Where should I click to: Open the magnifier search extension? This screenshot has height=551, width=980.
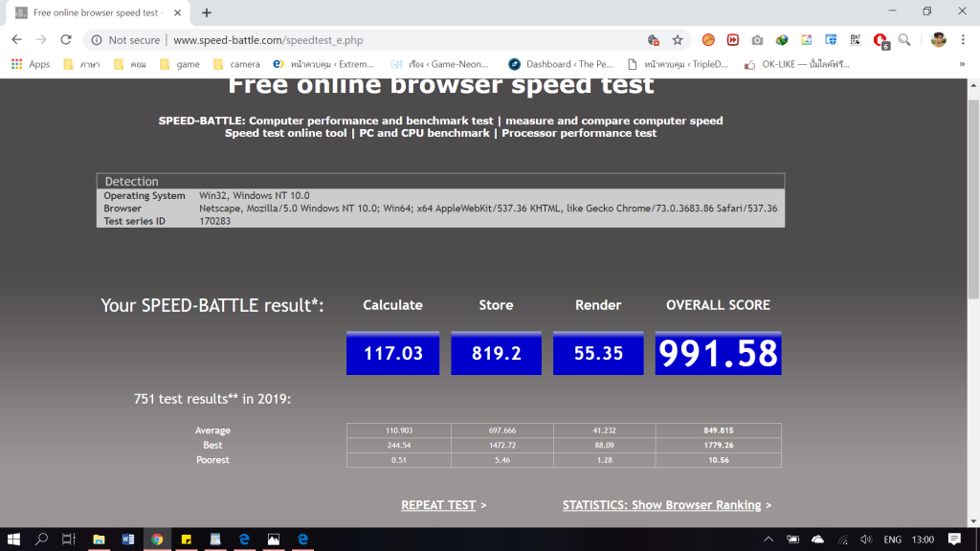pyautogui.click(x=904, y=40)
